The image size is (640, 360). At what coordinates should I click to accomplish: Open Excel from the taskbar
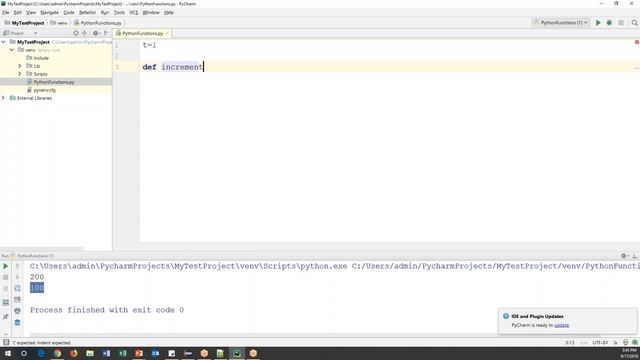coord(122,353)
